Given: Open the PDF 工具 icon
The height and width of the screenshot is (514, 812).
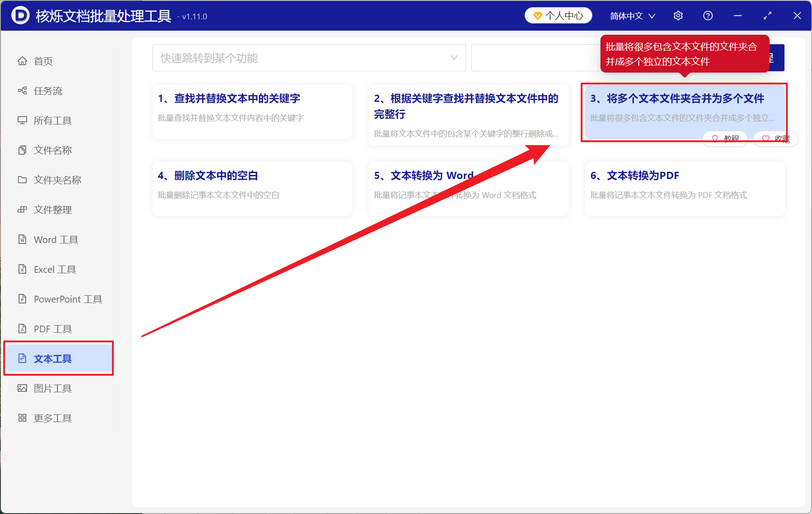Looking at the screenshot, I should click(x=23, y=328).
